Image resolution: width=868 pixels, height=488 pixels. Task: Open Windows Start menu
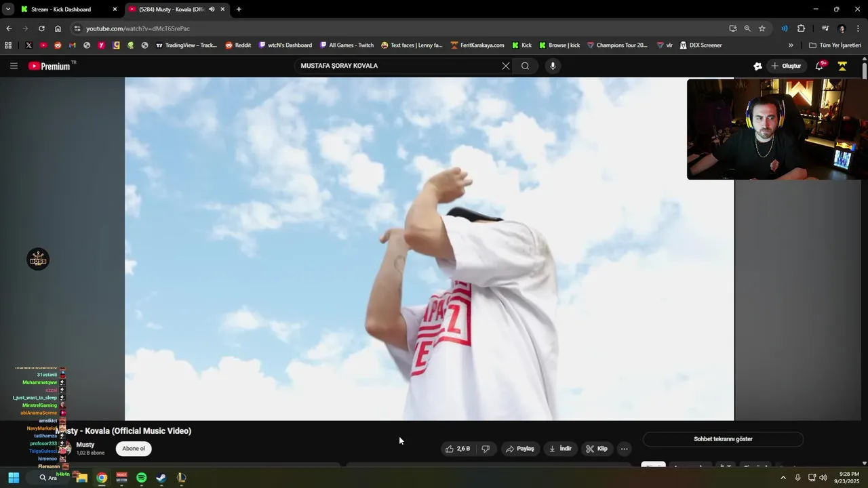point(14,478)
